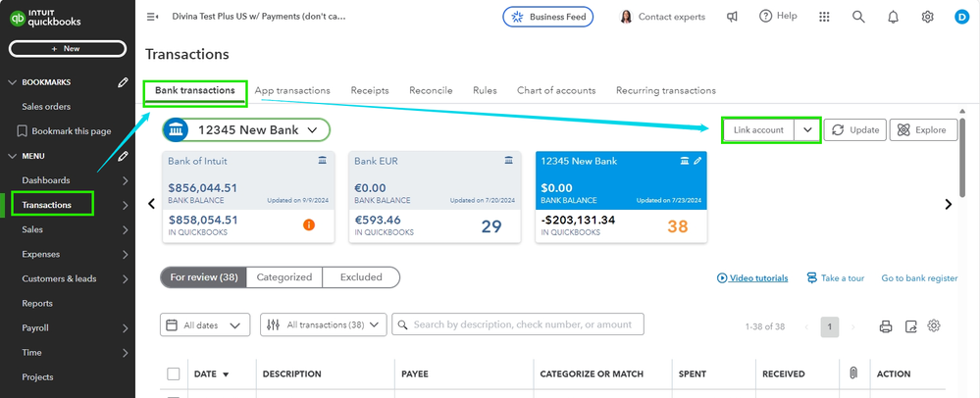
Task: Click the print icon above the table
Action: click(x=886, y=326)
